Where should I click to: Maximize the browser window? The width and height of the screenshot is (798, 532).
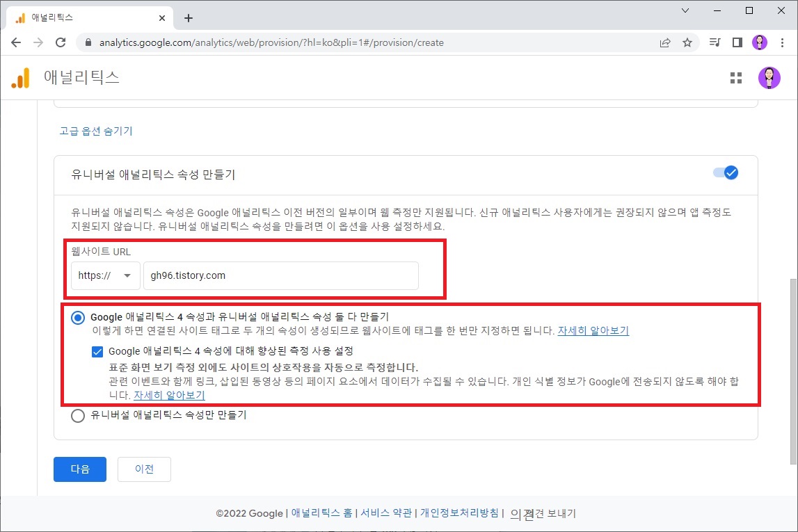(749, 10)
